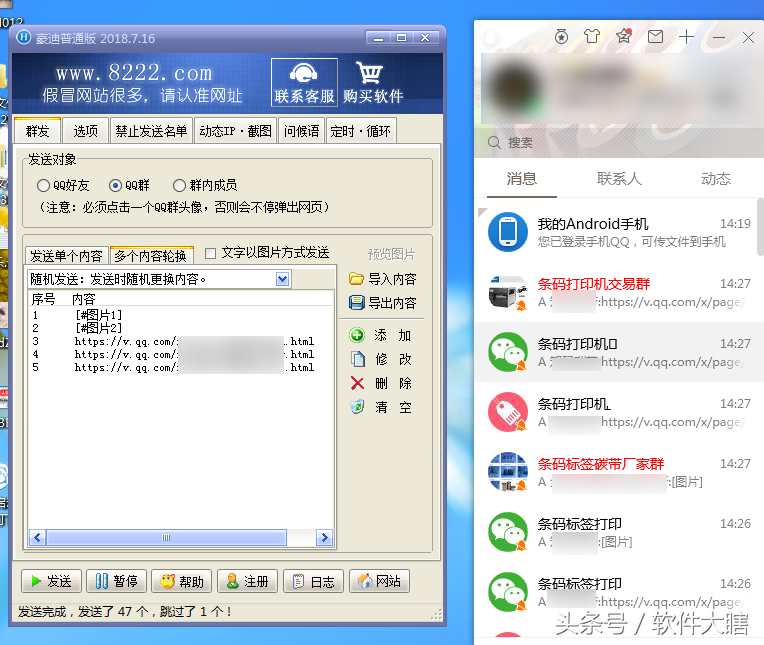Click the 发送 button

click(51, 581)
